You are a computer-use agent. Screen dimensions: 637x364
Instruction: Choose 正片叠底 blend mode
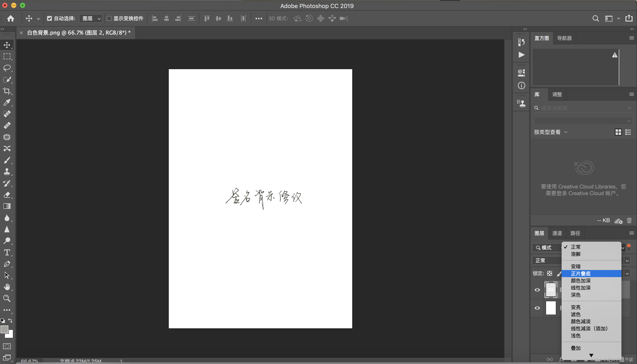[580, 274]
